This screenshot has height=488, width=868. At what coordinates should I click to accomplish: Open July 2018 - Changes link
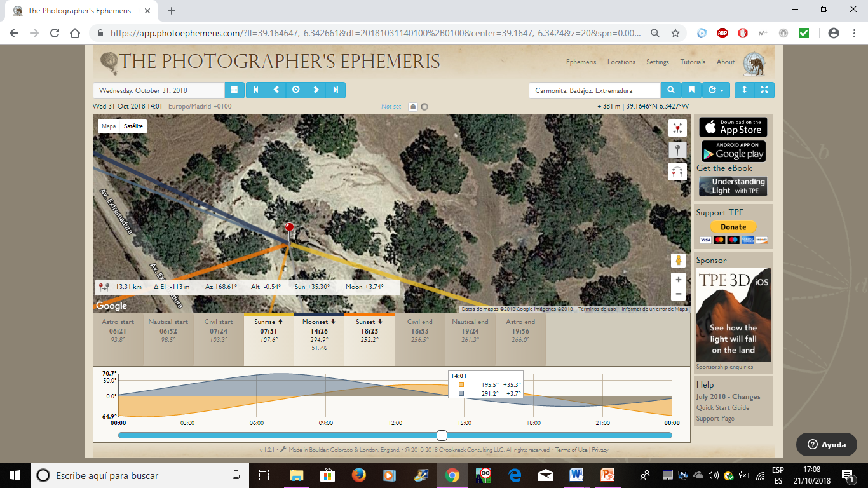728,396
